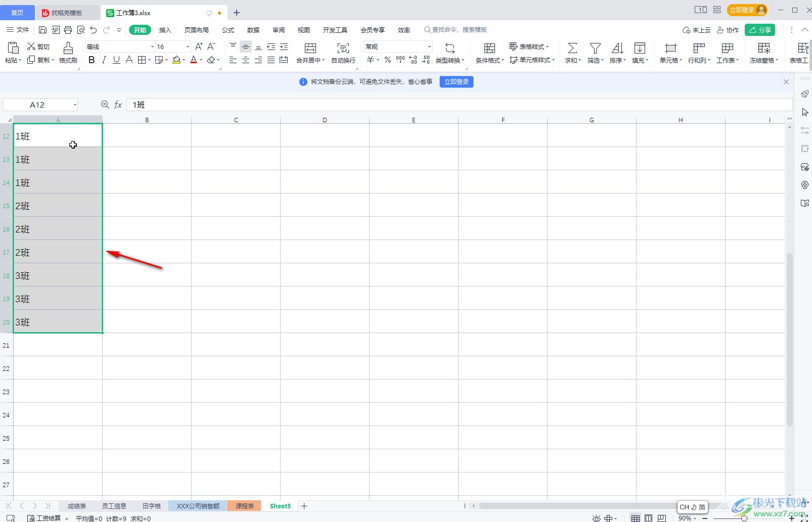Click the red font color swatch

[194, 60]
